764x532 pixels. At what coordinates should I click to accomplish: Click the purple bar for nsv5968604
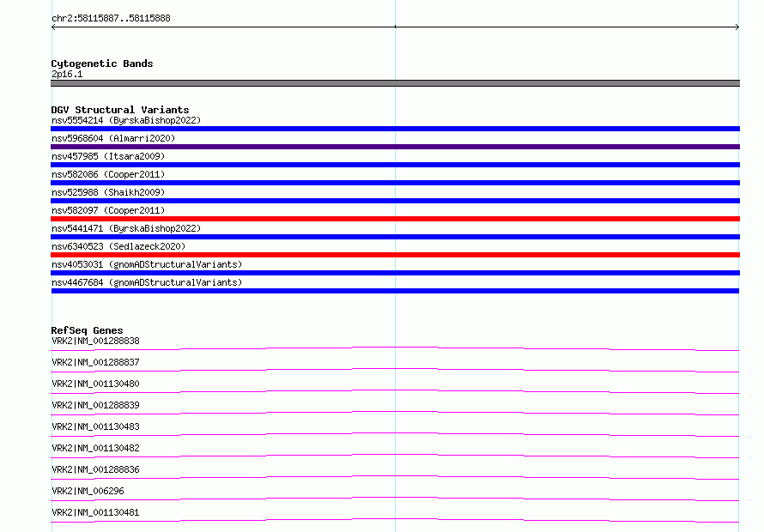(395, 147)
